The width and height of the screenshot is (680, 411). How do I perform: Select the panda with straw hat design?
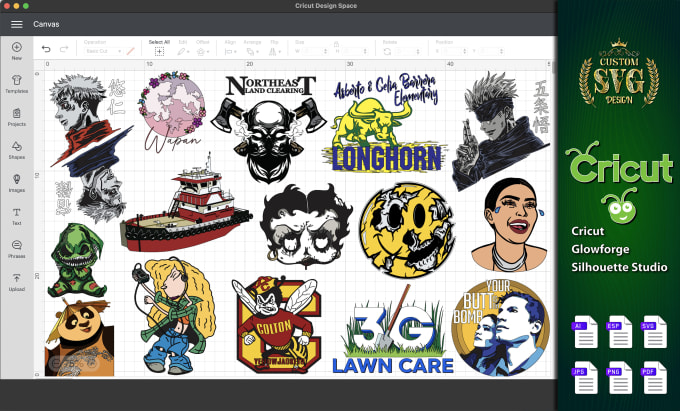tap(79, 337)
